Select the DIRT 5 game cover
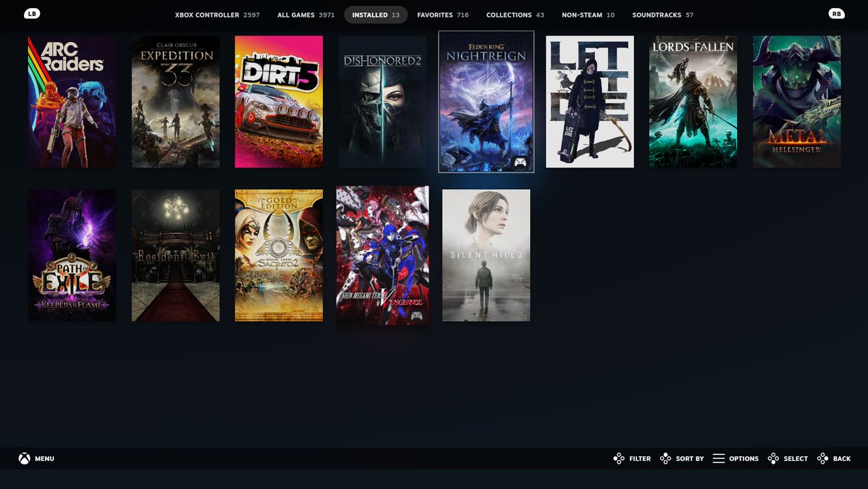 pyautogui.click(x=279, y=102)
